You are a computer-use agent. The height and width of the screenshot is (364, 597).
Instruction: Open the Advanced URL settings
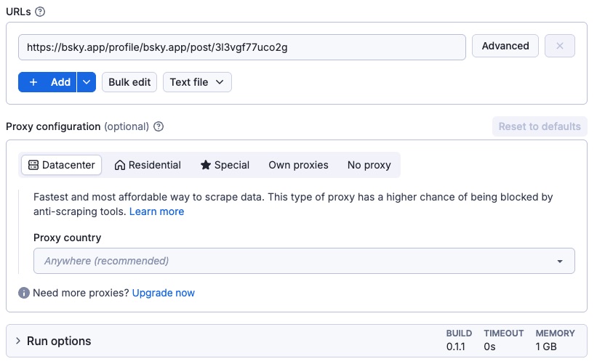click(x=505, y=46)
